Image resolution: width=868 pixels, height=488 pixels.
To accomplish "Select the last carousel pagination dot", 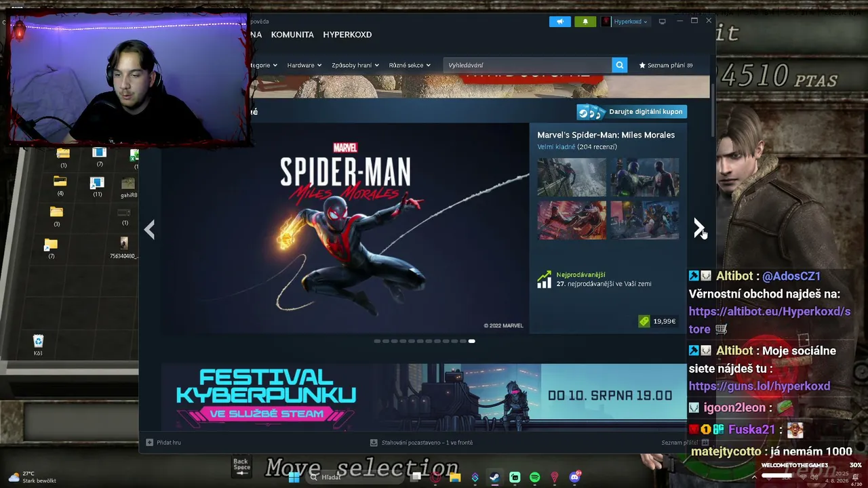I will pos(472,342).
